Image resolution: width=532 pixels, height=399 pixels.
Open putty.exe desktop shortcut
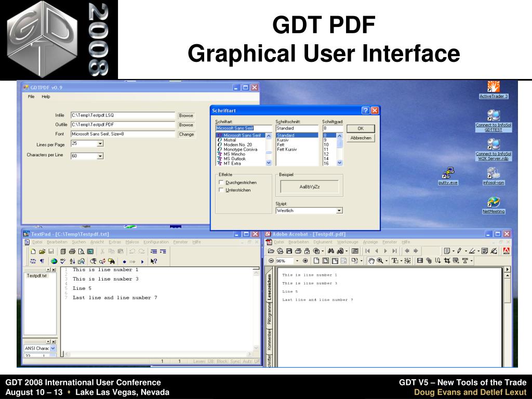[x=448, y=176]
